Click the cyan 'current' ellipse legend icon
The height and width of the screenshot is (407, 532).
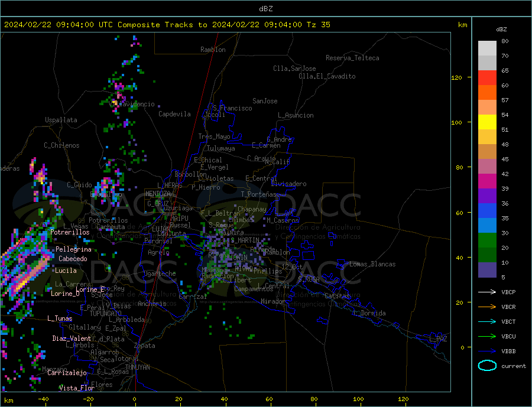coord(487,366)
